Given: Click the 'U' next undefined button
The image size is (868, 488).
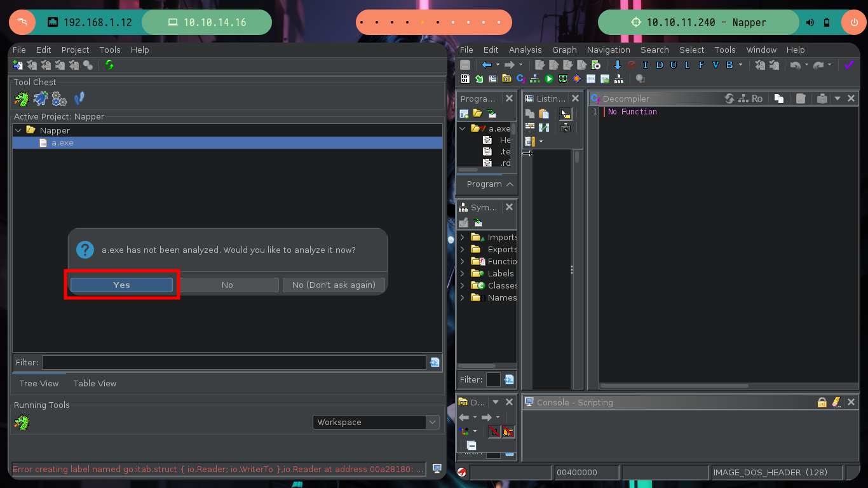Looking at the screenshot, I should click(673, 65).
